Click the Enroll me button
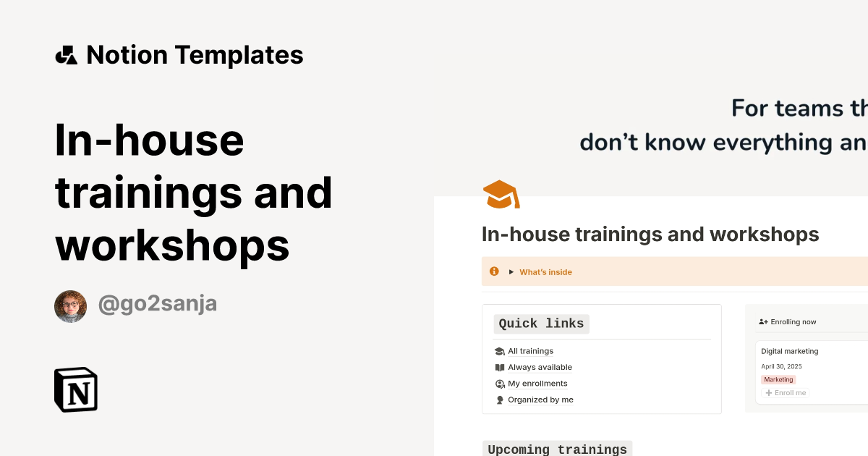868x456 pixels. click(785, 392)
